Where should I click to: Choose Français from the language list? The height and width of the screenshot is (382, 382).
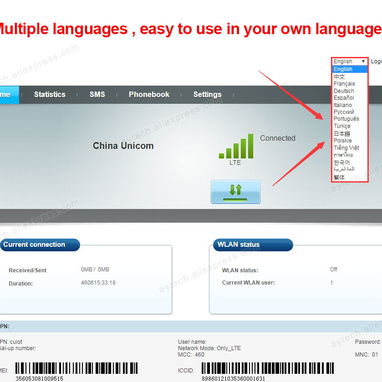coord(344,83)
